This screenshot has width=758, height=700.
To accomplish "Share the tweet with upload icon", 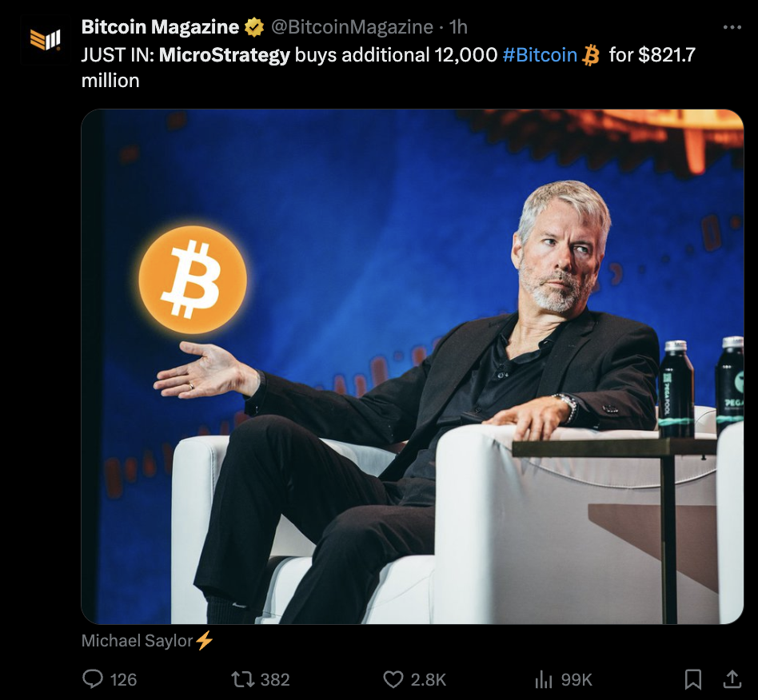I will (732, 678).
